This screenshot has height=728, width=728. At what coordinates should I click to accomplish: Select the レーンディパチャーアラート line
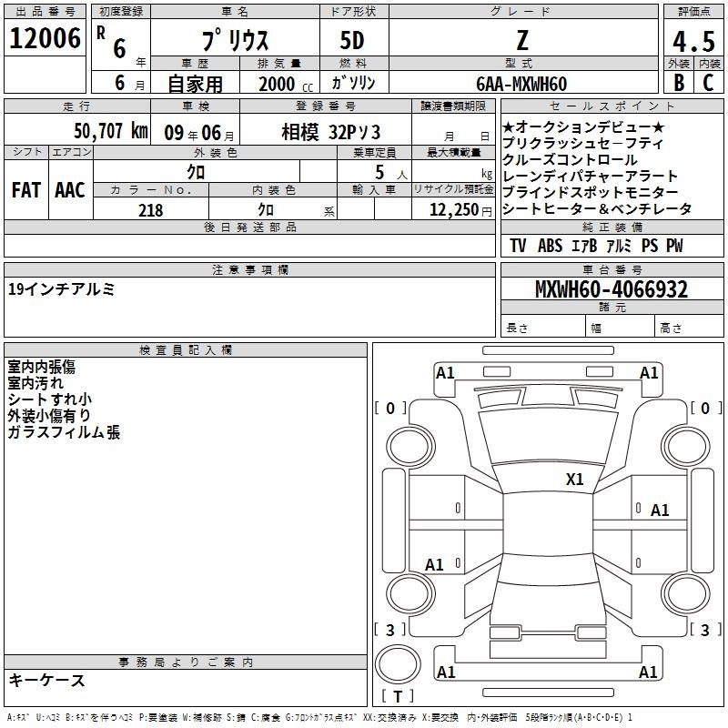point(591,176)
